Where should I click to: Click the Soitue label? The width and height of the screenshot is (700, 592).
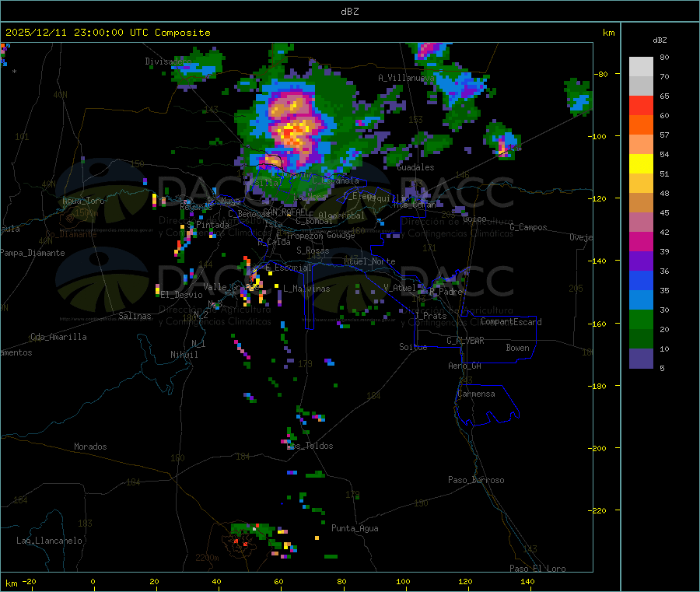tap(413, 347)
